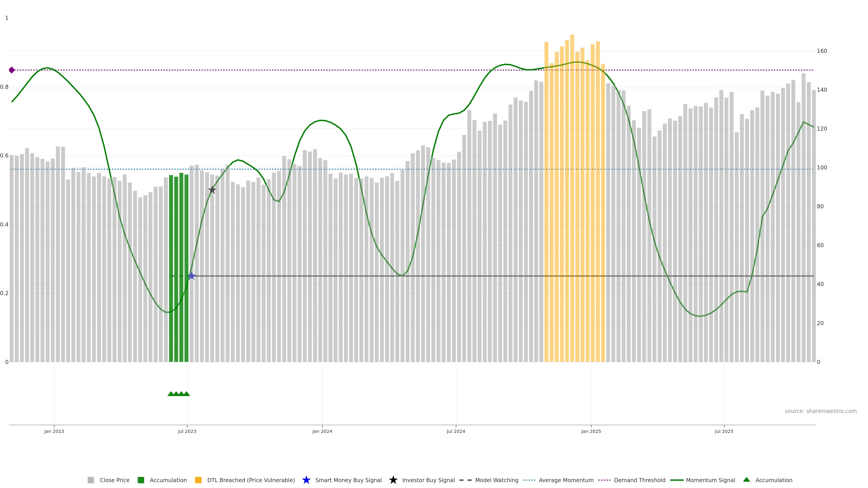This screenshot has height=488, width=868.
Task: Click the black star icon in legend
Action: coord(393,480)
